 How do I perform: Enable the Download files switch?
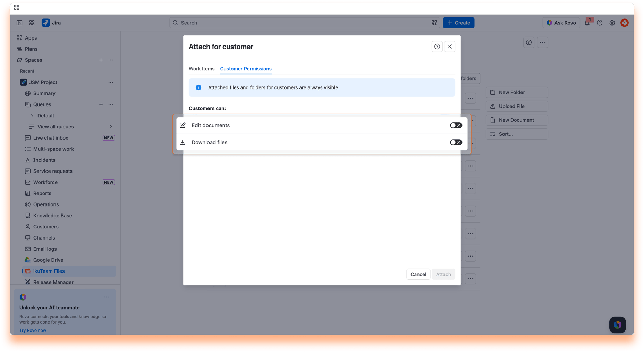(x=456, y=142)
